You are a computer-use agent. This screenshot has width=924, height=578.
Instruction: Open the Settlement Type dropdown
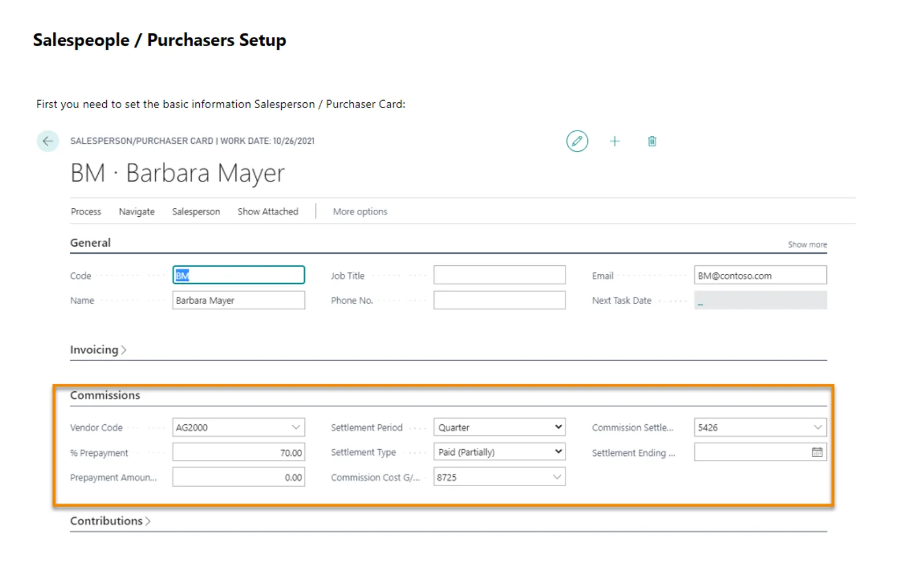558,452
